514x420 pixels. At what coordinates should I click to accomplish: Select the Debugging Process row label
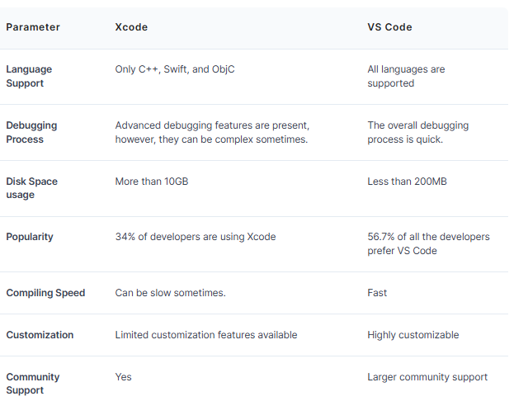31,132
